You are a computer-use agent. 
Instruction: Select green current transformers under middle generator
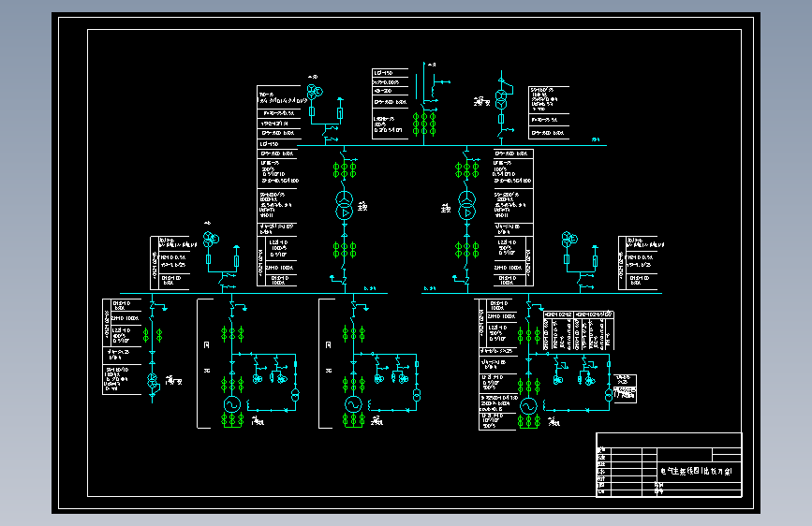coord(353,420)
